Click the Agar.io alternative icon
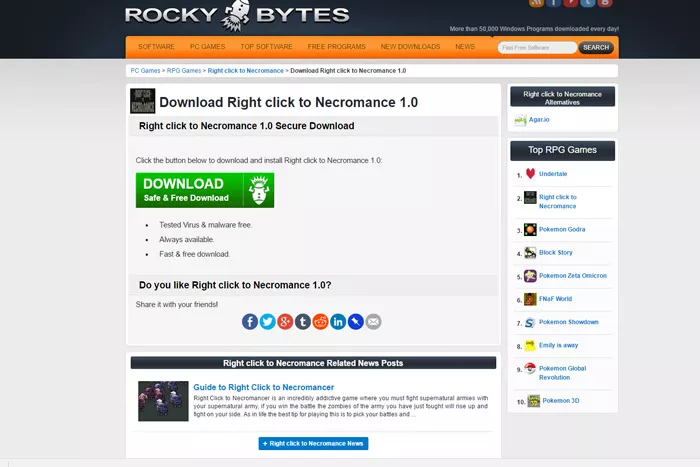This screenshot has width=700, height=467. (x=520, y=120)
